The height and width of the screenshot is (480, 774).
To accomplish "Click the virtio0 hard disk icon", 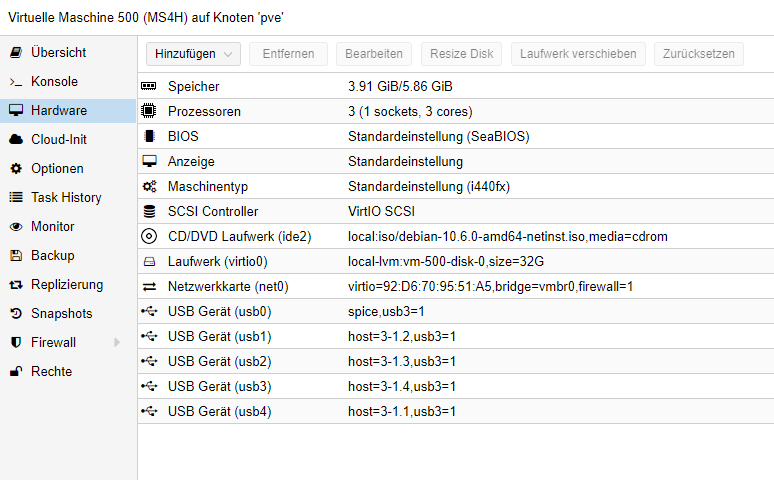I will [x=149, y=262].
